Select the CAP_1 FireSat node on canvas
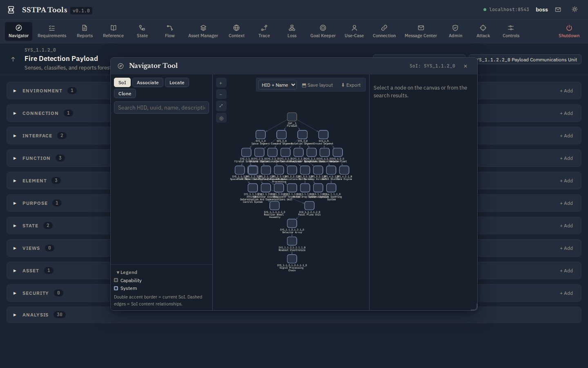 292,117
